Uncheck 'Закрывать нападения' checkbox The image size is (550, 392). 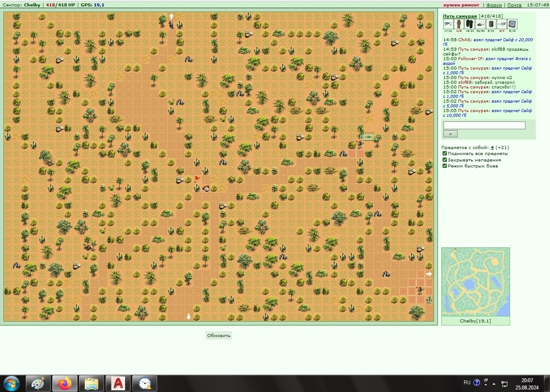tap(445, 160)
